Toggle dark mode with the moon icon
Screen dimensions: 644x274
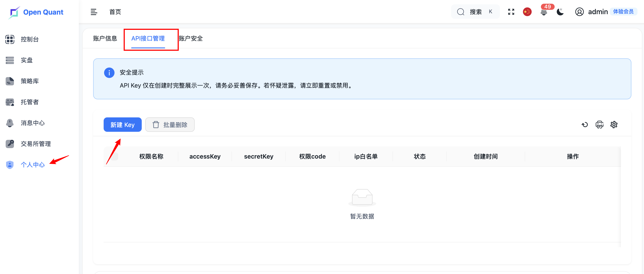click(x=560, y=12)
